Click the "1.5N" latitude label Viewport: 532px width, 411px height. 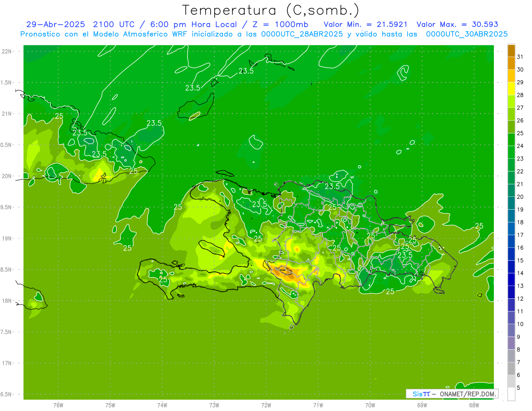[7, 82]
